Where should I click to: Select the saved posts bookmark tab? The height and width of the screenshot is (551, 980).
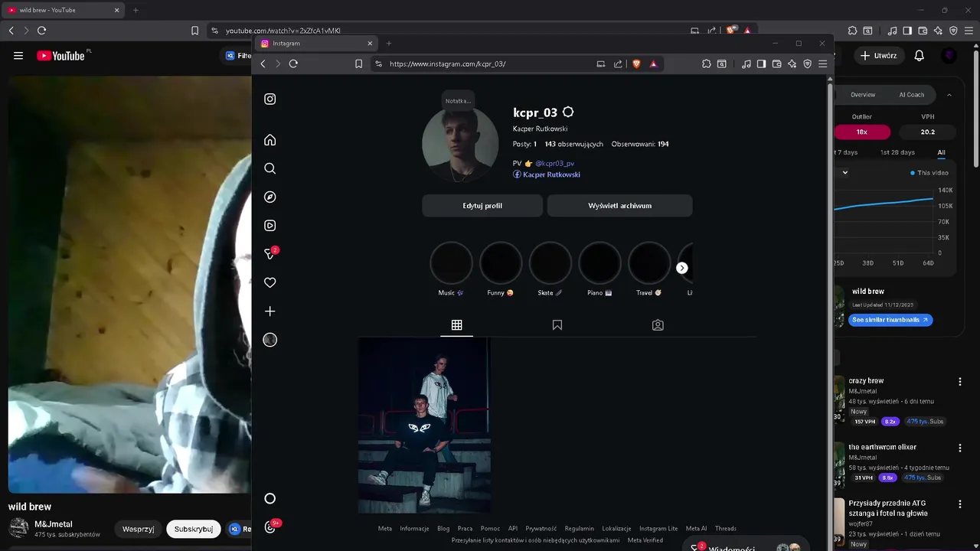point(557,325)
